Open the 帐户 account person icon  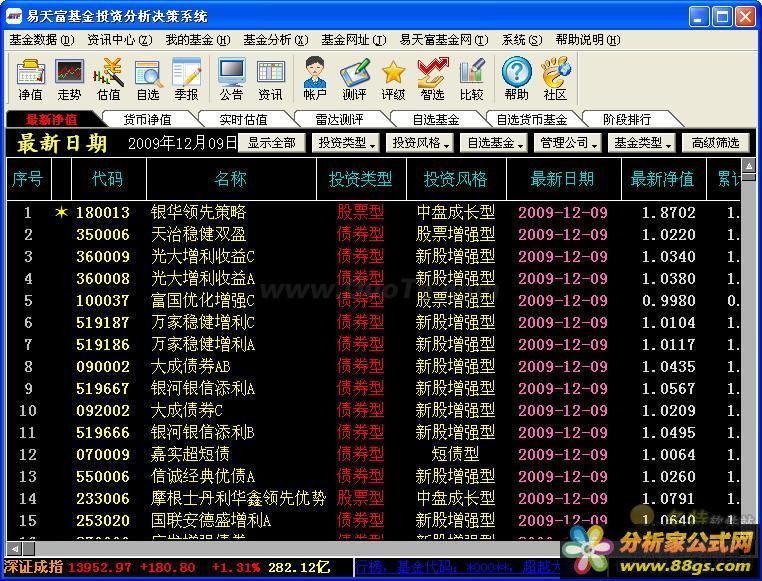(315, 79)
